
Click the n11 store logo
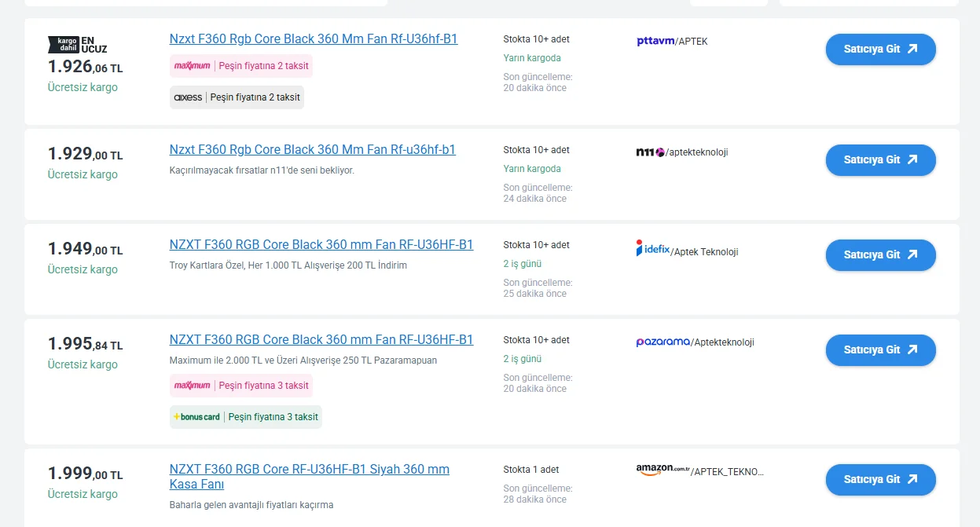click(x=651, y=152)
